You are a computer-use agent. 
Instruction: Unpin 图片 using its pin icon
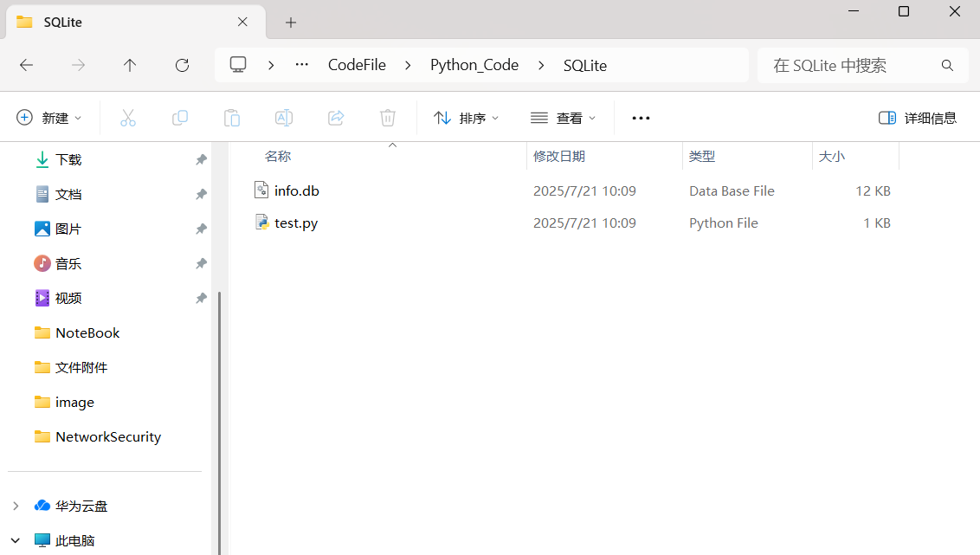coord(201,229)
